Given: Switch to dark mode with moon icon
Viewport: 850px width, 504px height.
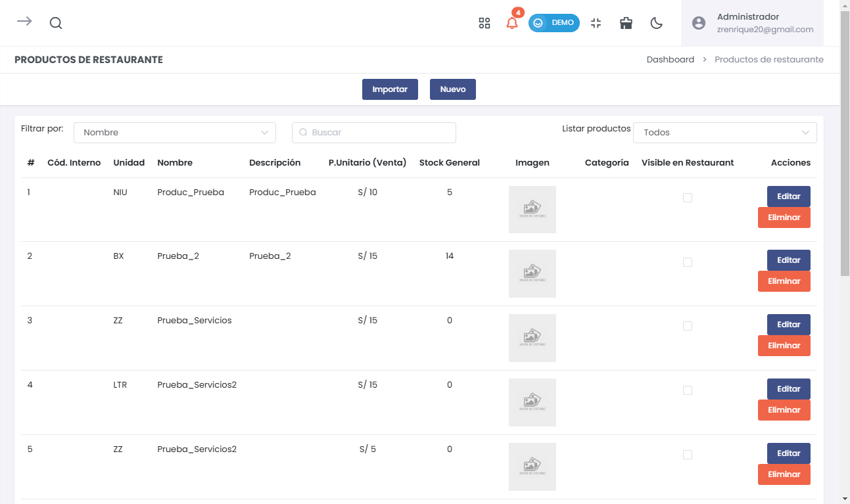Looking at the screenshot, I should pos(656,23).
